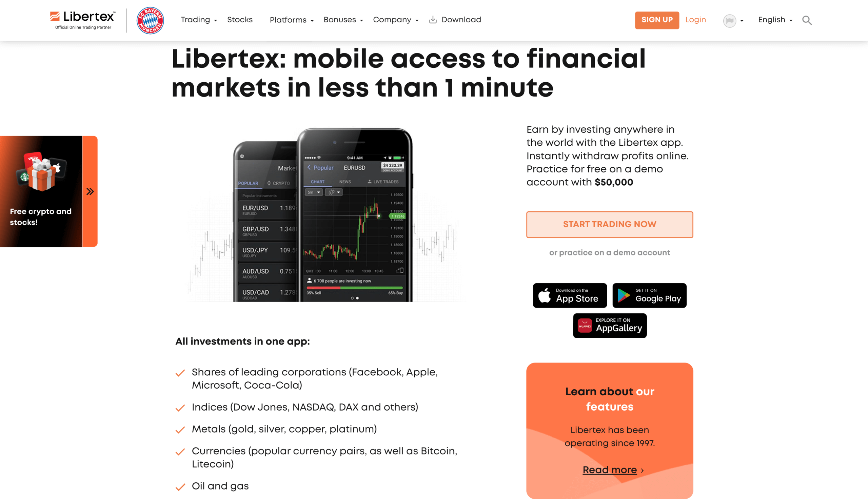
Task: Click the Download icon in navigation
Action: [x=433, y=20]
